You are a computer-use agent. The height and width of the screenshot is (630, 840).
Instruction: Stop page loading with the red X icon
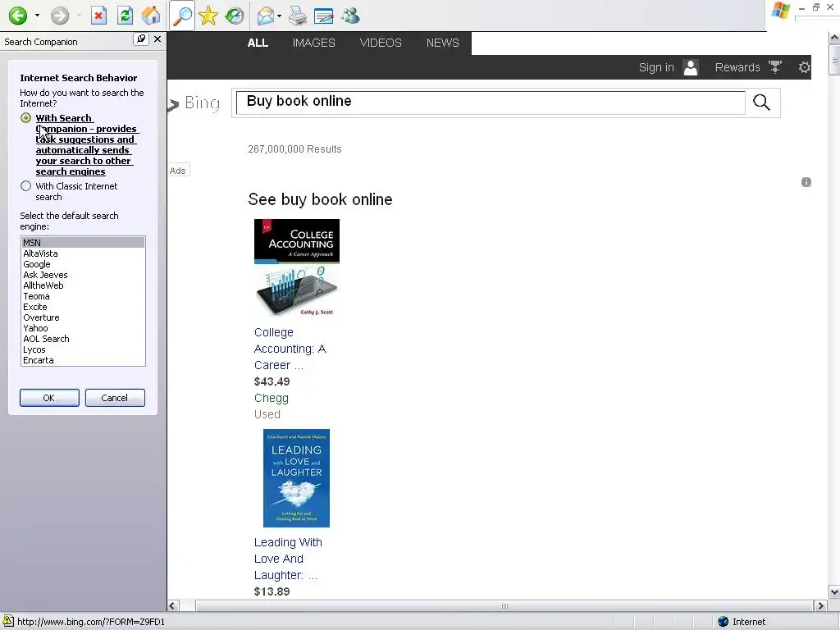tap(98, 16)
